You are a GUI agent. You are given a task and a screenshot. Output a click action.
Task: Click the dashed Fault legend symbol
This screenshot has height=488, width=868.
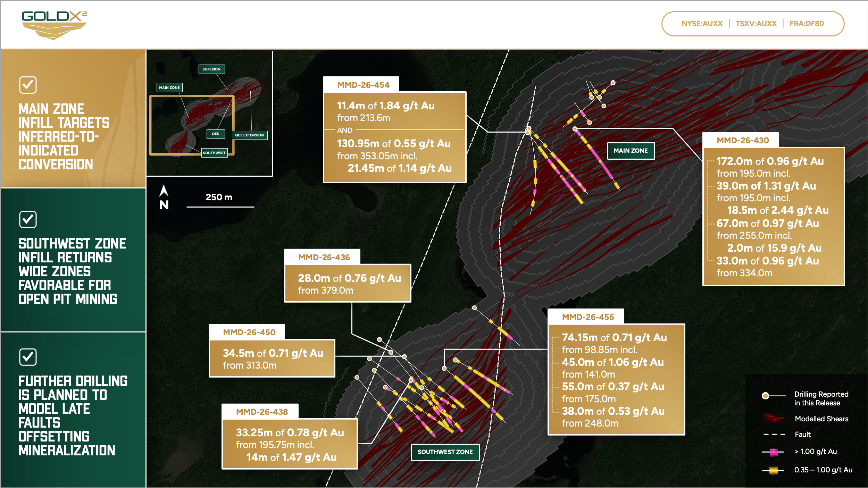774,435
